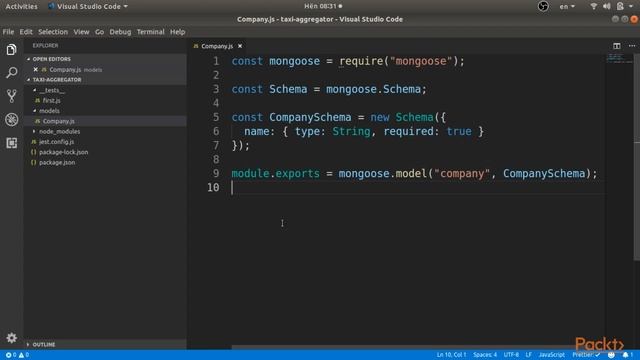Collapse the Open Editors section
The width and height of the screenshot is (640, 360).
(51, 59)
